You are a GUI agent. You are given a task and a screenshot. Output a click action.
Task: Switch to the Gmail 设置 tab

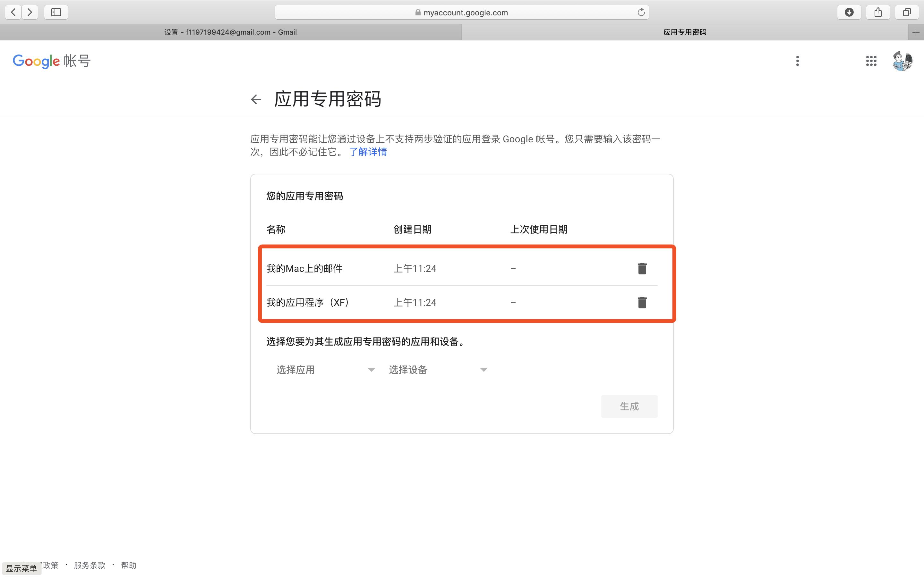pos(230,32)
